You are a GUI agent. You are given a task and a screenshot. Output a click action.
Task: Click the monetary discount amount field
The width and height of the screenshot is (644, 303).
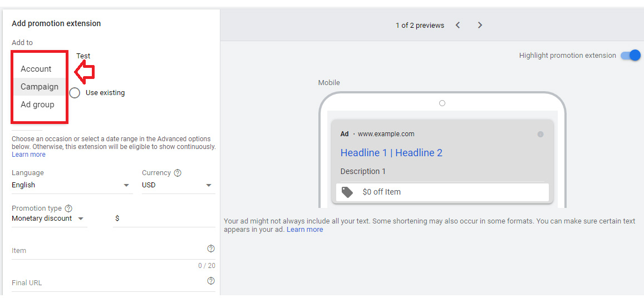coord(164,219)
